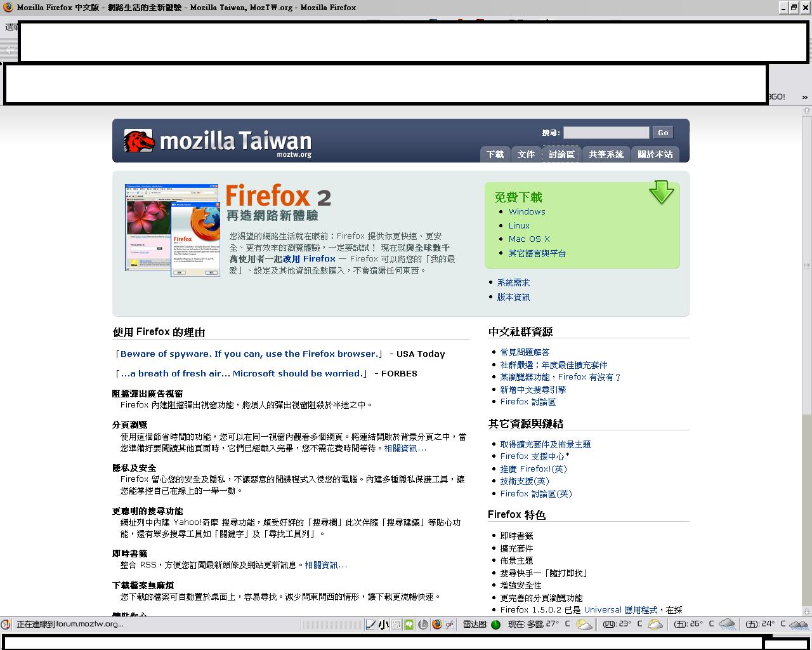Click the green download arrow icon
This screenshot has width=812, height=650.
click(x=661, y=192)
